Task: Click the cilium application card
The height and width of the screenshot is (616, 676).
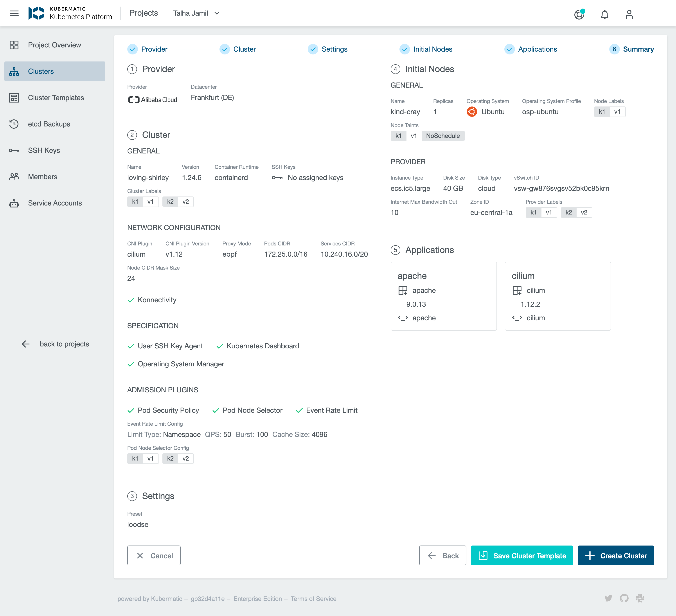Action: pos(558,296)
